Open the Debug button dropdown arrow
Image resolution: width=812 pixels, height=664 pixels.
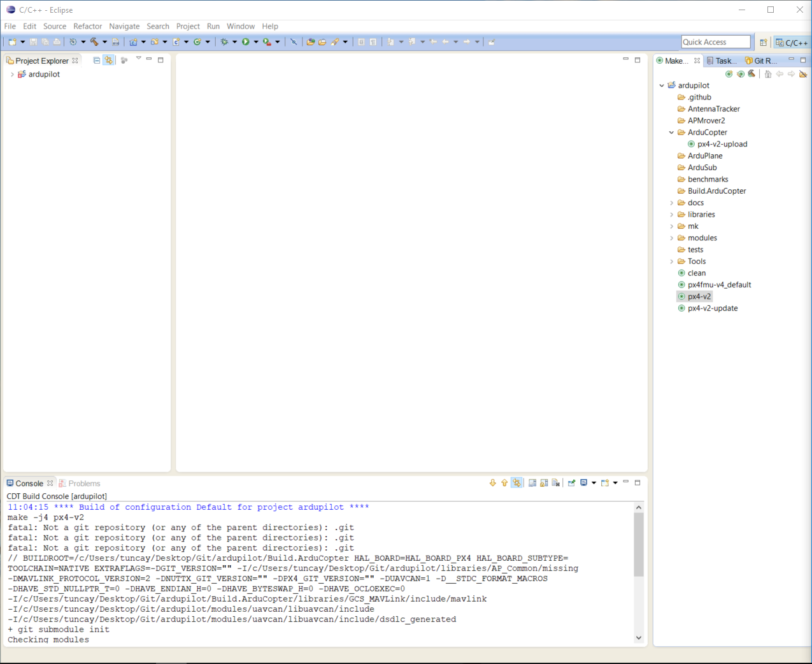pyautogui.click(x=234, y=42)
